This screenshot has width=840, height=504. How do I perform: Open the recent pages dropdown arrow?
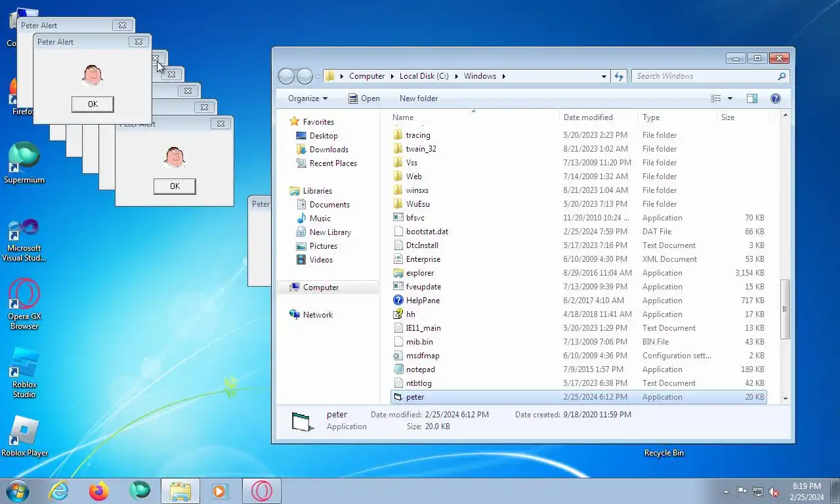tap(318, 77)
